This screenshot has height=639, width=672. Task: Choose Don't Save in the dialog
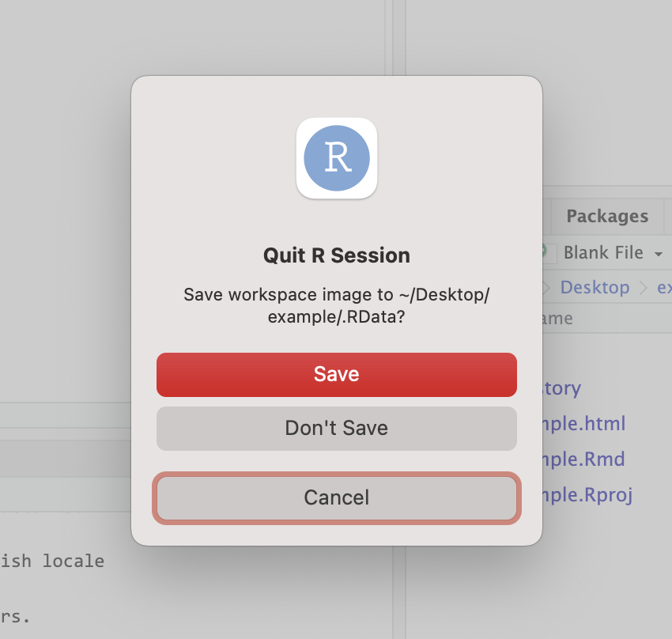(x=337, y=428)
